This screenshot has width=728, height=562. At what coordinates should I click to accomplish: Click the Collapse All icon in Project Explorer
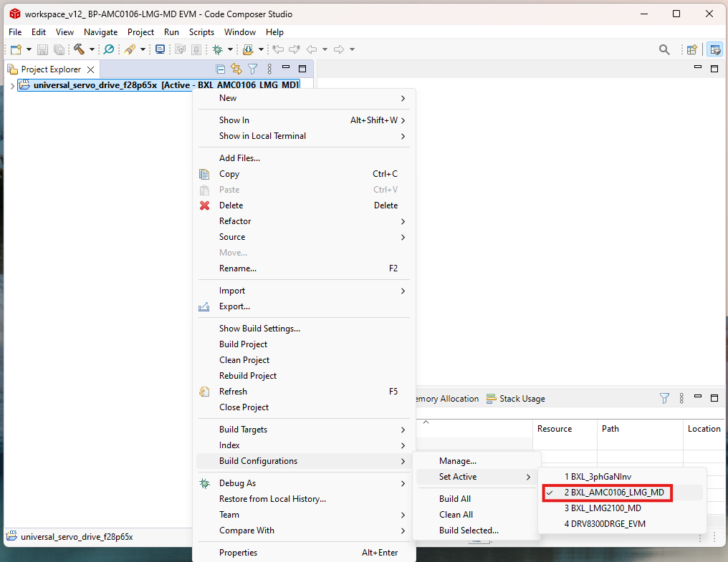(221, 69)
